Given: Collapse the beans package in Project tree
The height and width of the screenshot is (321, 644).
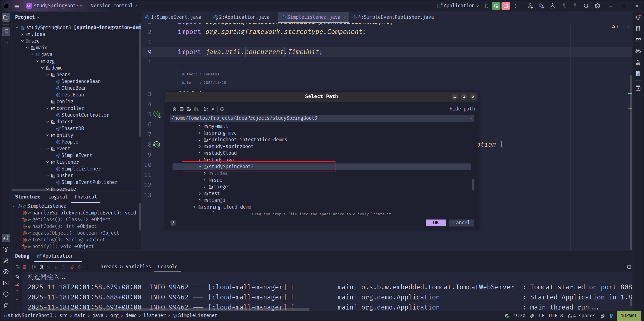Looking at the screenshot, I should point(48,75).
